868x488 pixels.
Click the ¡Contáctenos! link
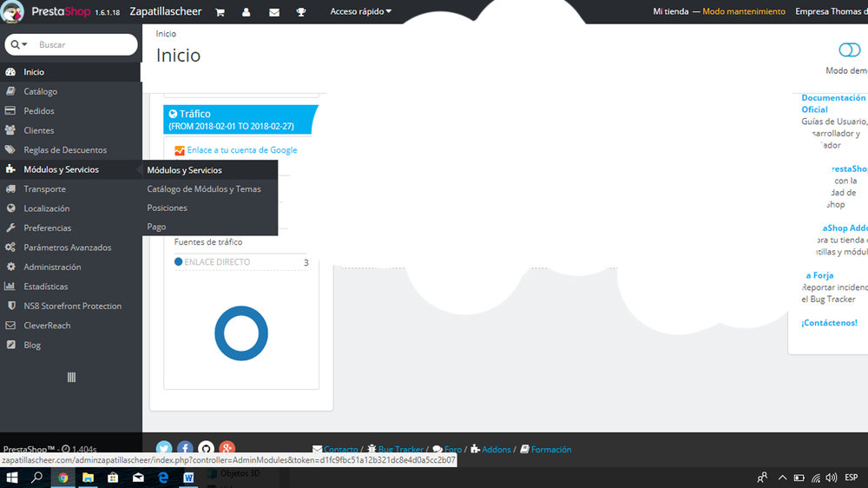829,323
